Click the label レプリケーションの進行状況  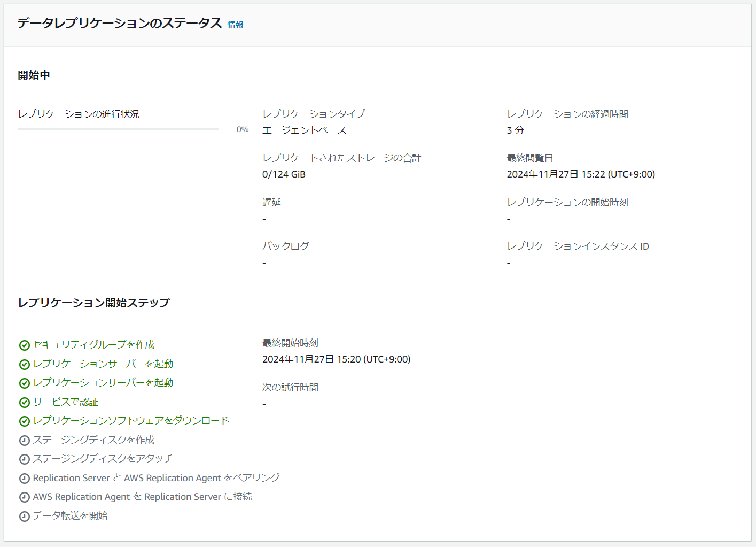click(x=79, y=114)
